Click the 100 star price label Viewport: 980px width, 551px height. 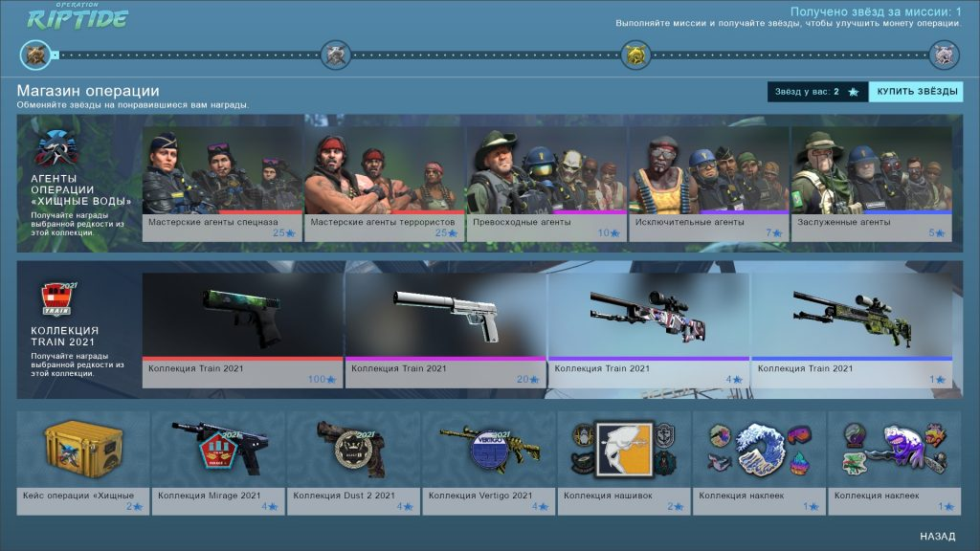[322, 379]
